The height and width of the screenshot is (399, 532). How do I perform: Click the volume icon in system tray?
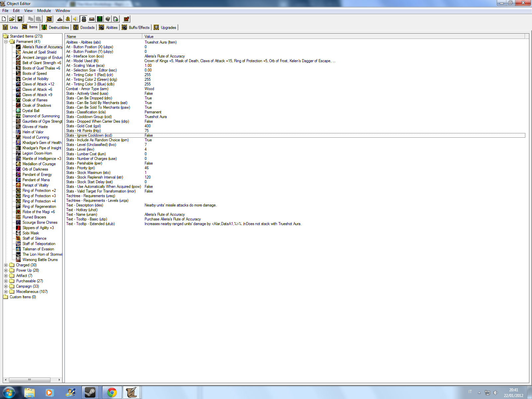[x=495, y=393]
